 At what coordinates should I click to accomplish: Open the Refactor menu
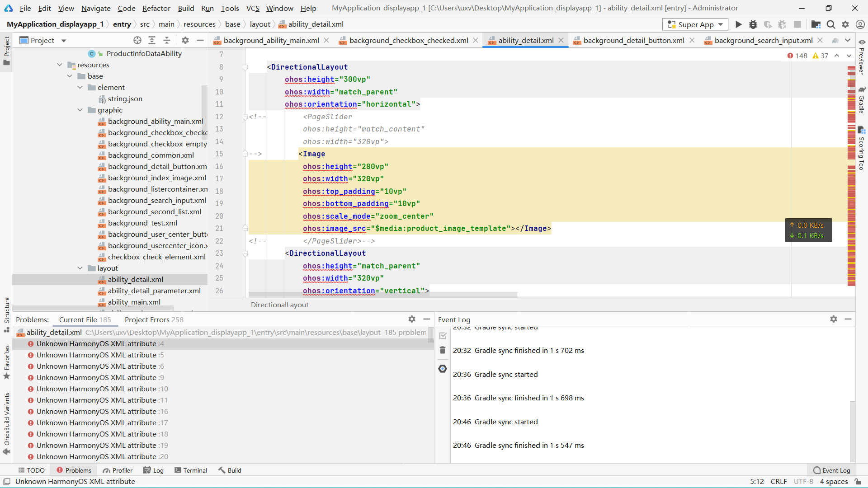pos(156,8)
